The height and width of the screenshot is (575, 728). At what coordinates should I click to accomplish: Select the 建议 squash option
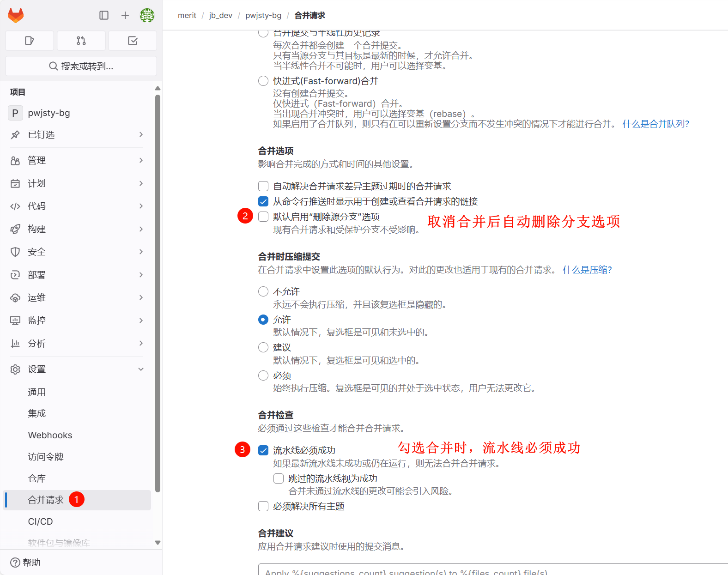point(263,347)
